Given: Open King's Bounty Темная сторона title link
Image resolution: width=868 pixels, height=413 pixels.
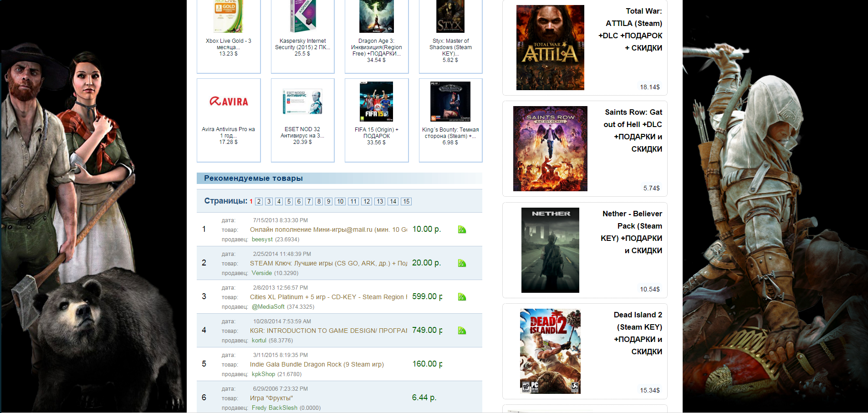Looking at the screenshot, I should point(450,133).
